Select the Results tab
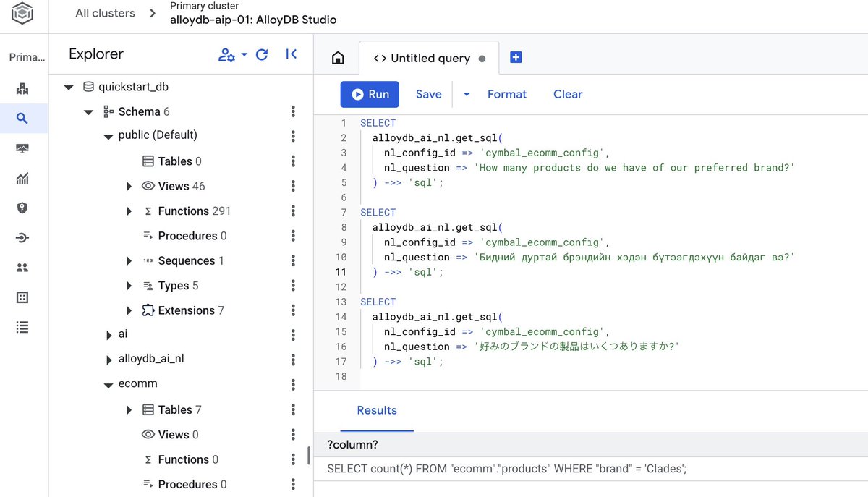 (x=377, y=410)
